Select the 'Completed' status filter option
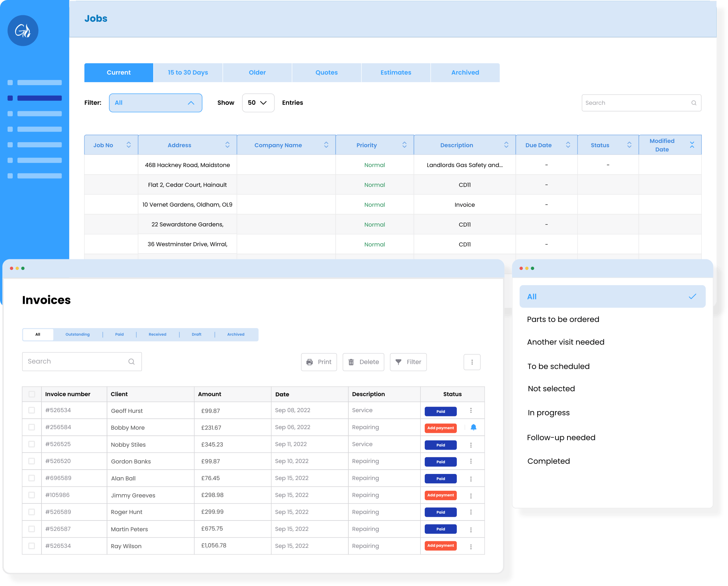The width and height of the screenshot is (728, 586). tap(548, 461)
